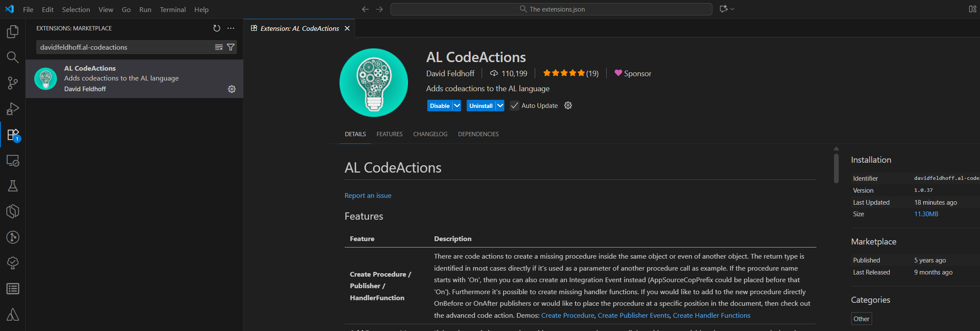Click the AL CodeActions lightbulb logo
The image size is (980, 331).
[x=374, y=83]
